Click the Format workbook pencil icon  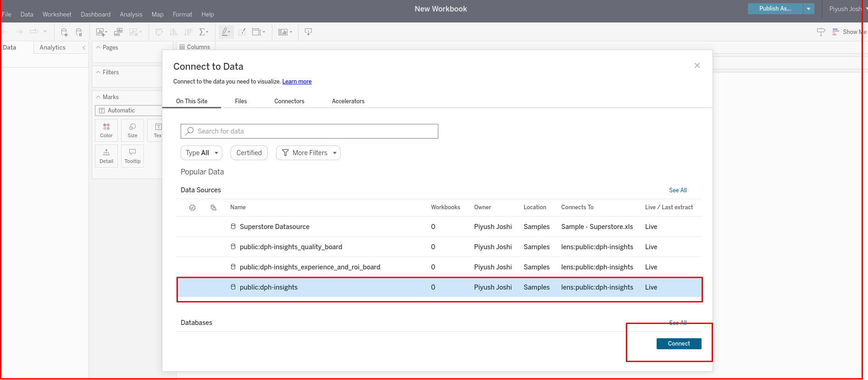(242, 32)
